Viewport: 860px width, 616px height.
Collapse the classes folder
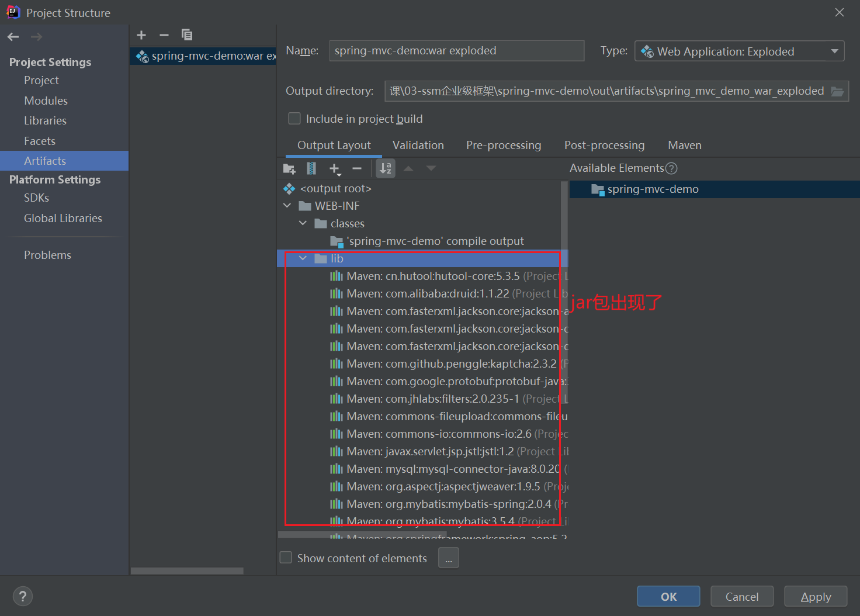[303, 223]
